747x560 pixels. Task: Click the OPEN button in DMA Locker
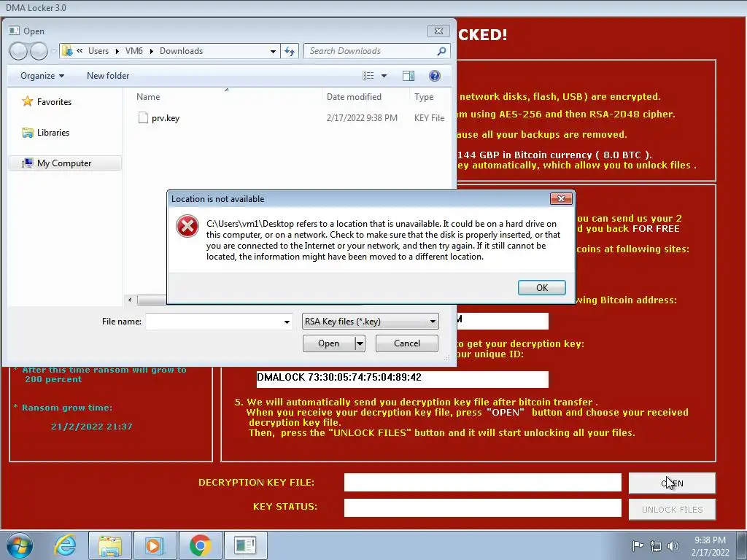[672, 483]
